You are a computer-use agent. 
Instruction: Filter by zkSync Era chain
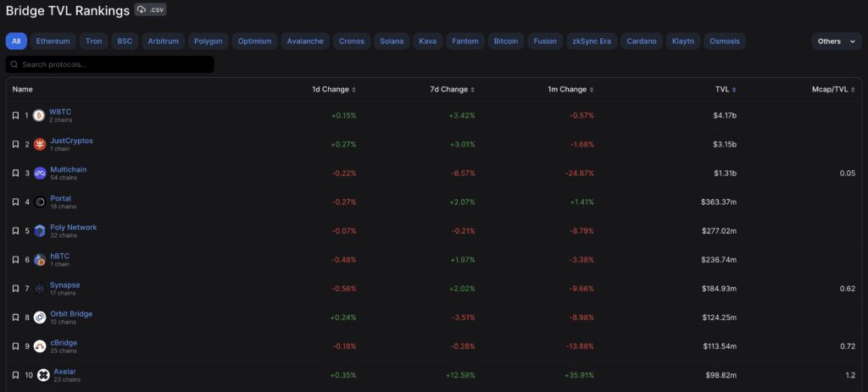tap(592, 41)
